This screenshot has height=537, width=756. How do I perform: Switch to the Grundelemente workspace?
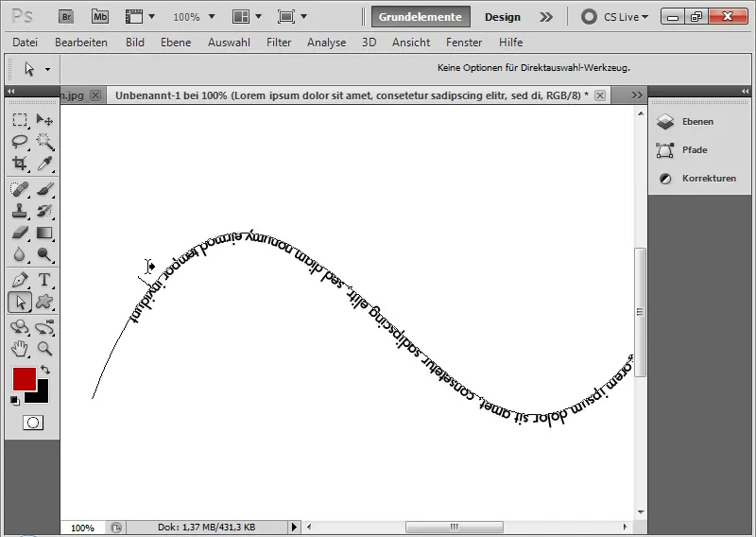(421, 17)
